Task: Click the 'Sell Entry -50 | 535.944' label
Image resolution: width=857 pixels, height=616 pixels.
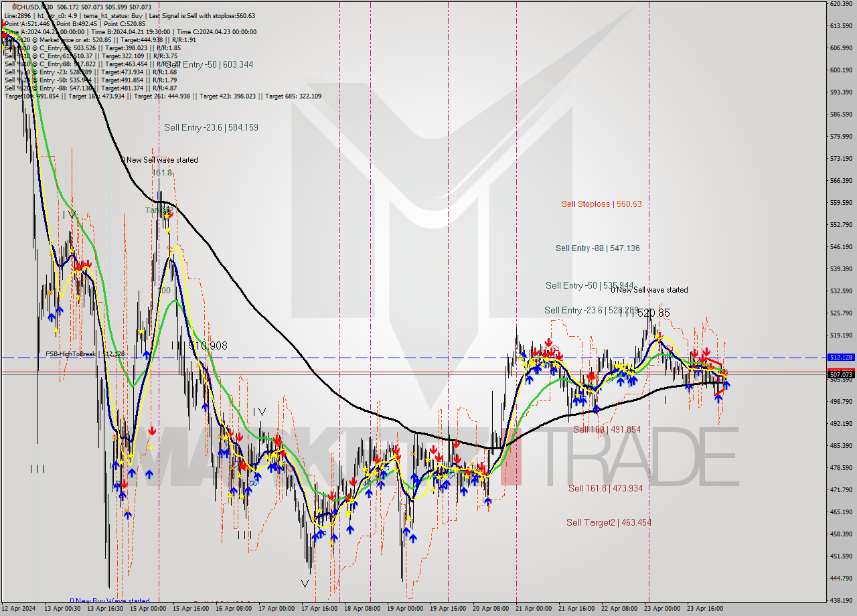Action: 589,285
